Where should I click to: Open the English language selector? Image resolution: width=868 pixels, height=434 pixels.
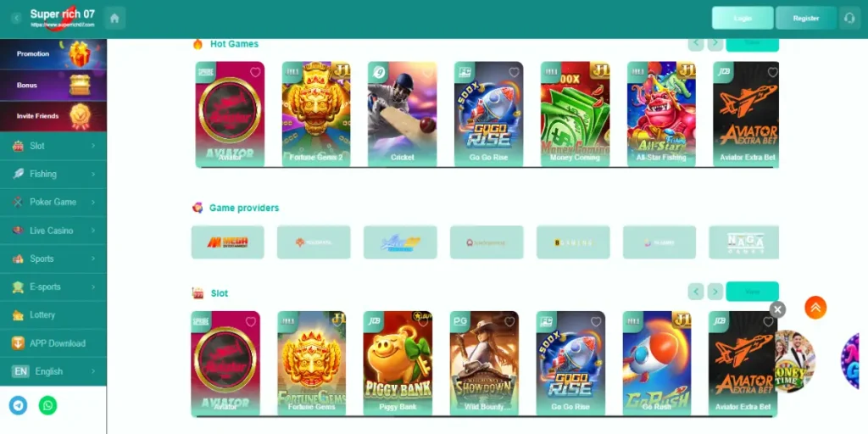click(53, 371)
